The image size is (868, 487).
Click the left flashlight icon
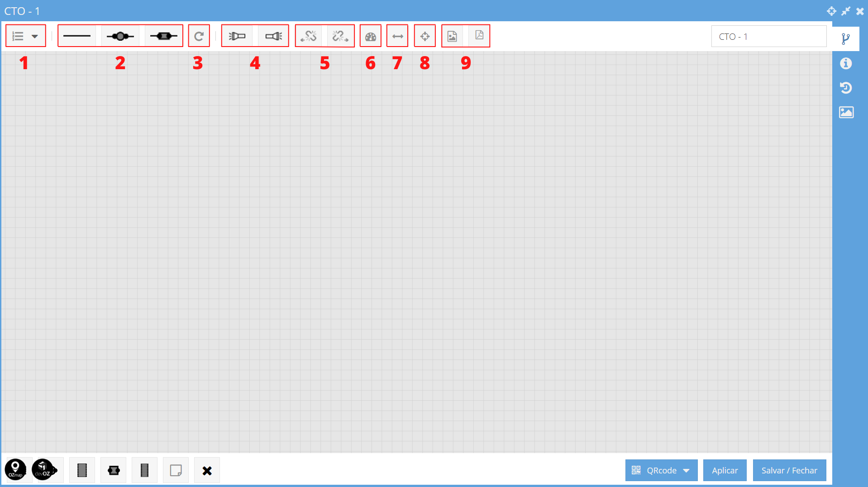point(237,36)
